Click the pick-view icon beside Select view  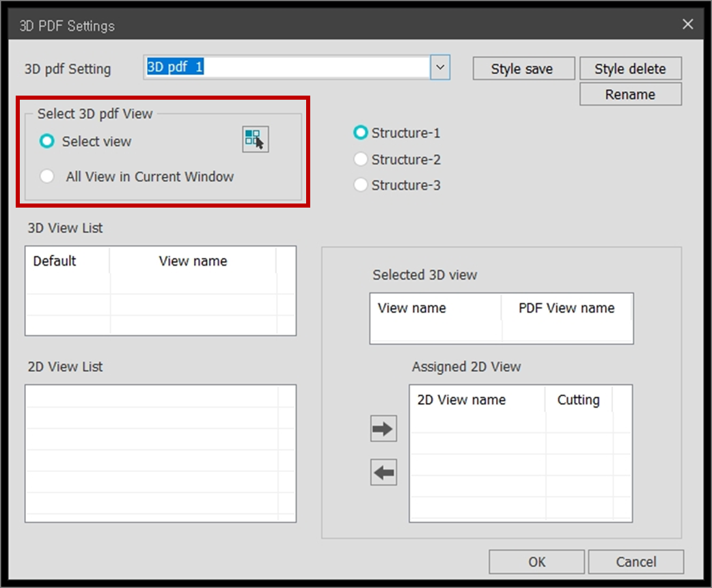tap(255, 139)
